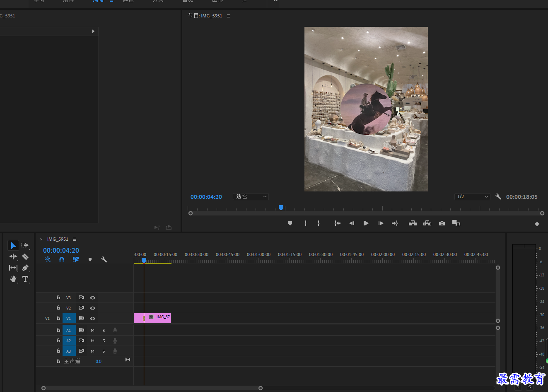Select the Type tool
Image resolution: width=548 pixels, height=392 pixels.
click(25, 279)
